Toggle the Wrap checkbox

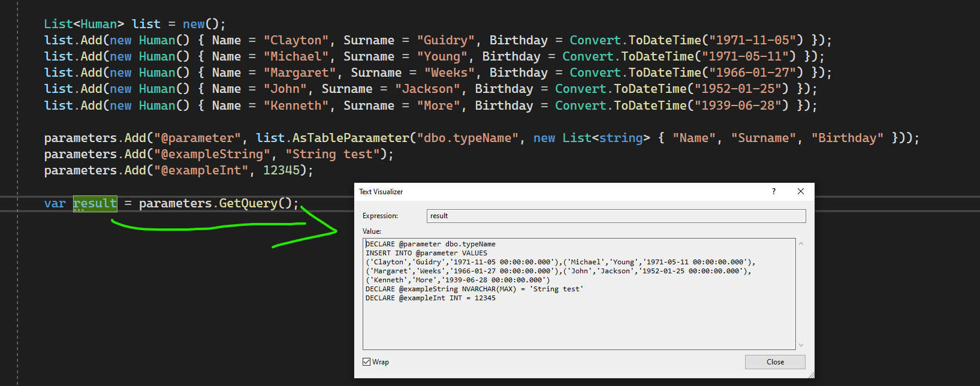pyautogui.click(x=366, y=362)
